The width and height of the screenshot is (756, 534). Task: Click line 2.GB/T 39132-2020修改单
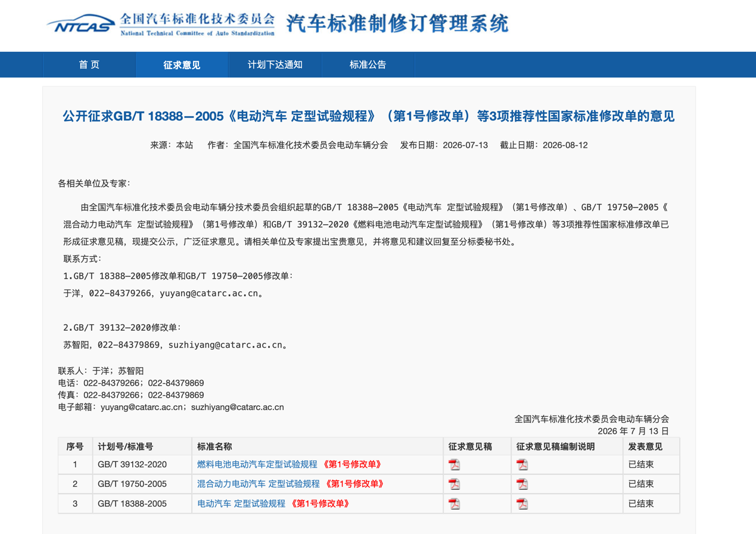tap(122, 327)
